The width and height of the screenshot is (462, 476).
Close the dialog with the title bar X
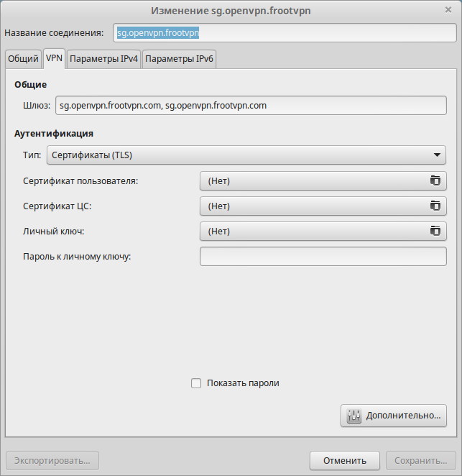(x=449, y=9)
